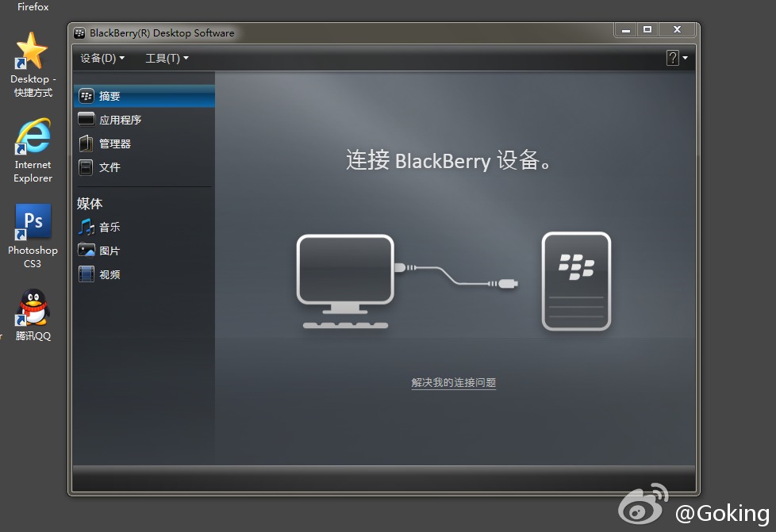Click the Firefox desktop label

point(33,6)
